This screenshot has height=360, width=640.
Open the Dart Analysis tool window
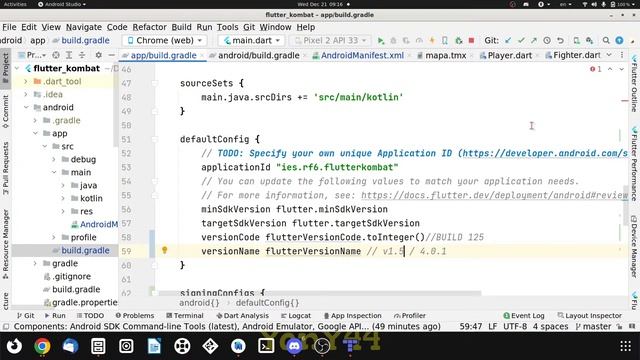click(242, 316)
